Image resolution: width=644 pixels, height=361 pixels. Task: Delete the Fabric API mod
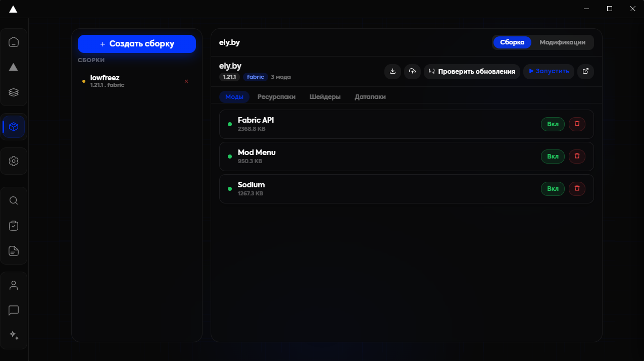[577, 124]
